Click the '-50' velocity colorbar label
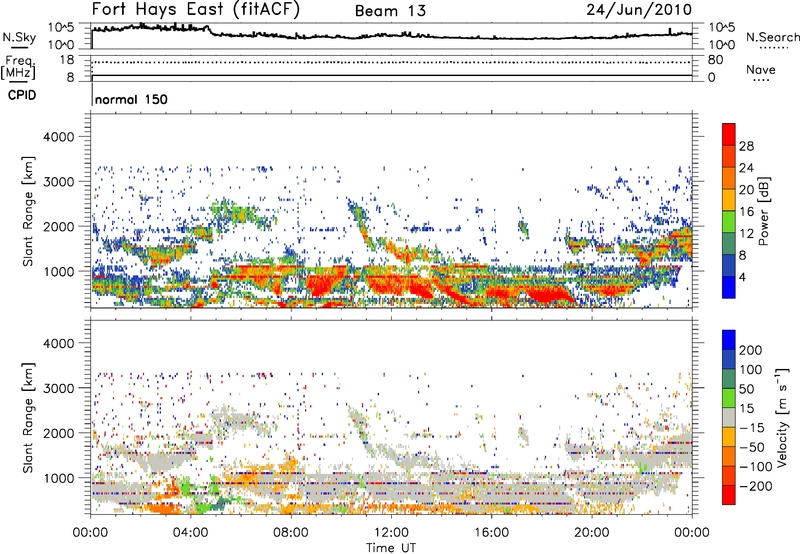This screenshot has width=800, height=554. (752, 447)
